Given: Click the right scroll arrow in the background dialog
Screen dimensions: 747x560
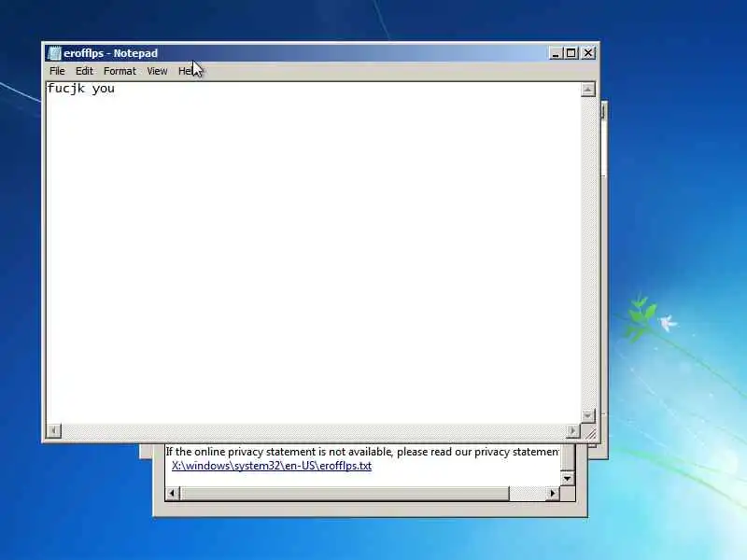Looking at the screenshot, I should point(552,494).
